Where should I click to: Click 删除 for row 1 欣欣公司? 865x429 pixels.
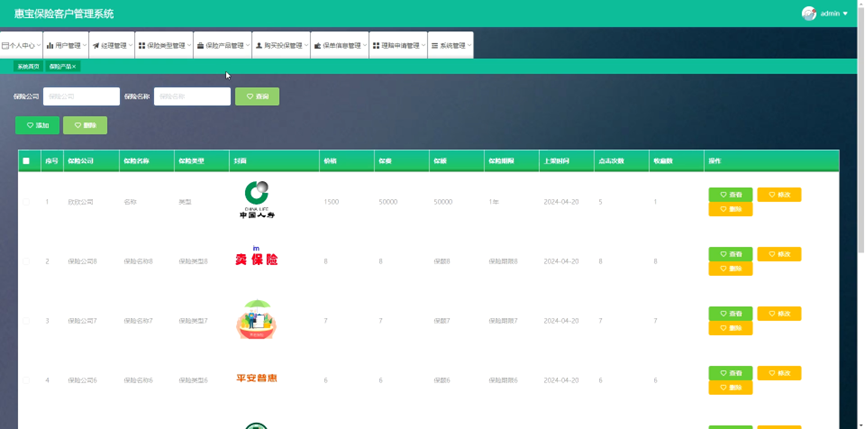tap(730, 209)
